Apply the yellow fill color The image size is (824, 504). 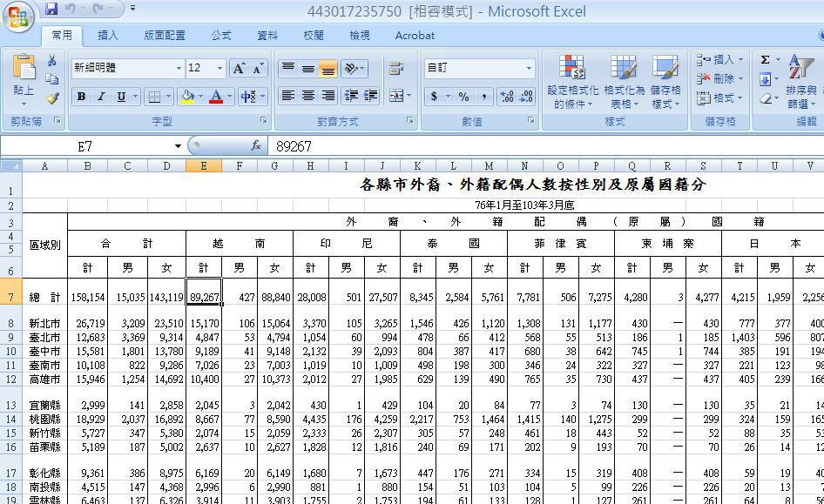coord(186,97)
